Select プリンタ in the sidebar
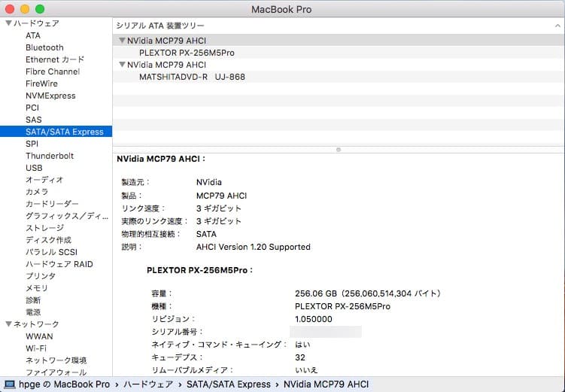This screenshot has width=565, height=392. pyautogui.click(x=41, y=276)
